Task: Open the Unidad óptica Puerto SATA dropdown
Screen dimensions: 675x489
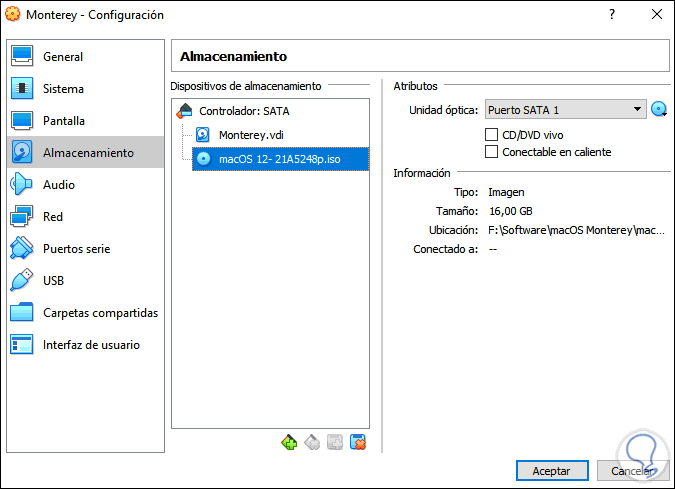Action: point(565,110)
